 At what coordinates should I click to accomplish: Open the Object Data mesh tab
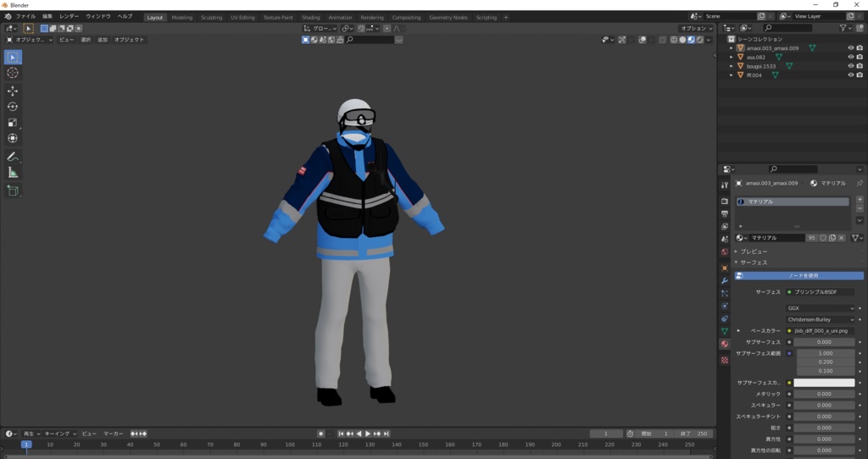click(725, 331)
